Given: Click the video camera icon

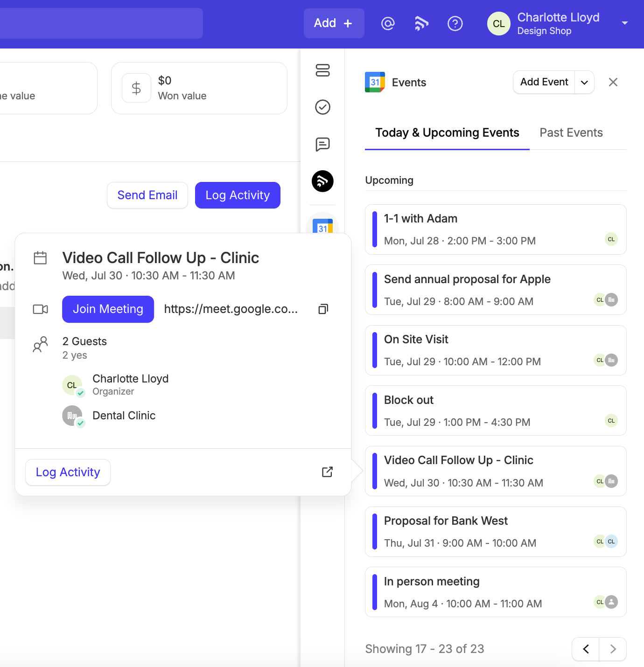Looking at the screenshot, I should pyautogui.click(x=40, y=309).
